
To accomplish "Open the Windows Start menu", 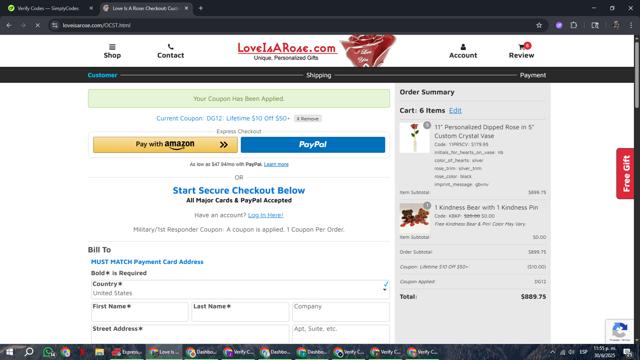I will pyautogui.click(x=9, y=352).
